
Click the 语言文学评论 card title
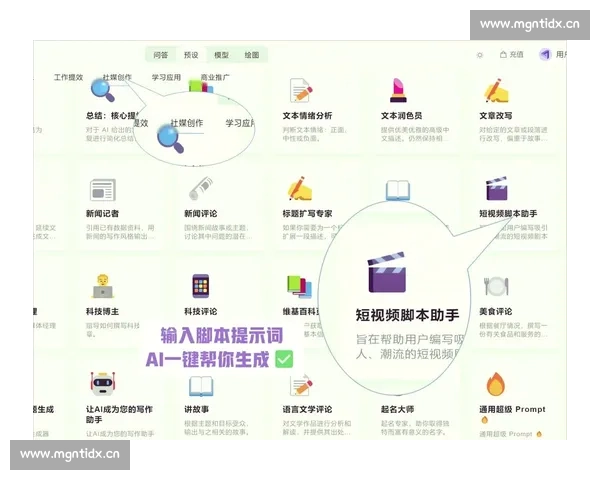pos(307,410)
